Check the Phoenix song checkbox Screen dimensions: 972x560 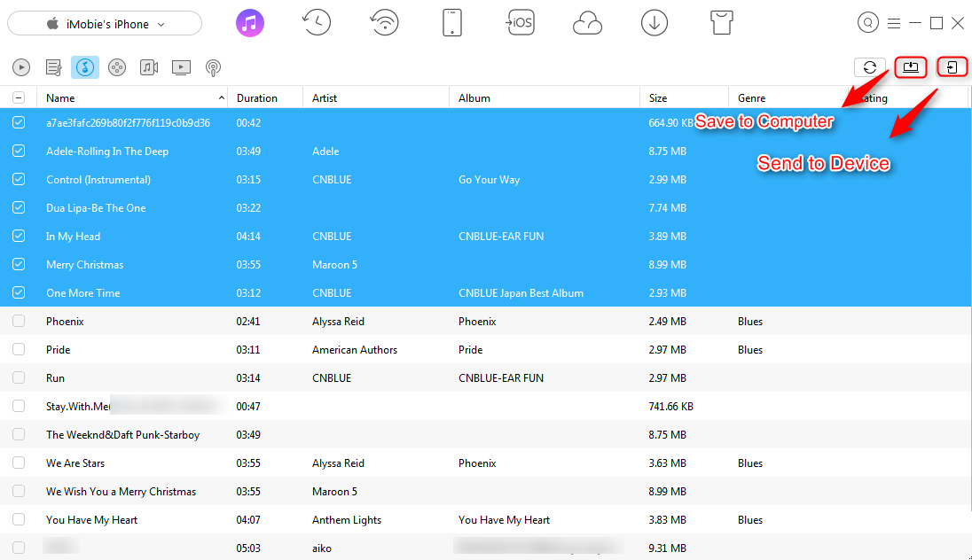pyautogui.click(x=19, y=321)
